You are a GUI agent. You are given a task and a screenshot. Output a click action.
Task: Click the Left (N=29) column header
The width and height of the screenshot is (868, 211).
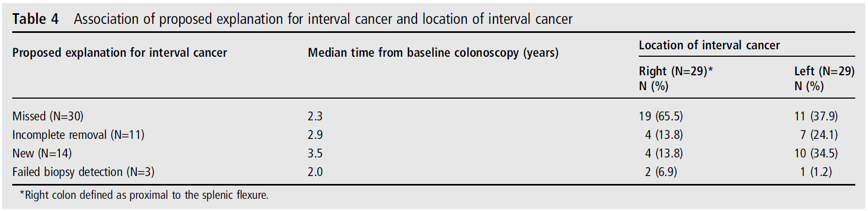[824, 78]
